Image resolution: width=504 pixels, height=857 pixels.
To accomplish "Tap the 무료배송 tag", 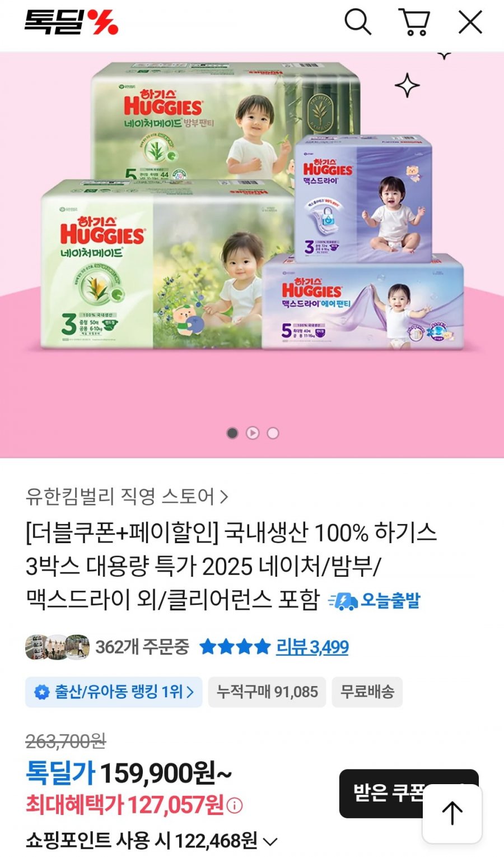I will coord(367,692).
